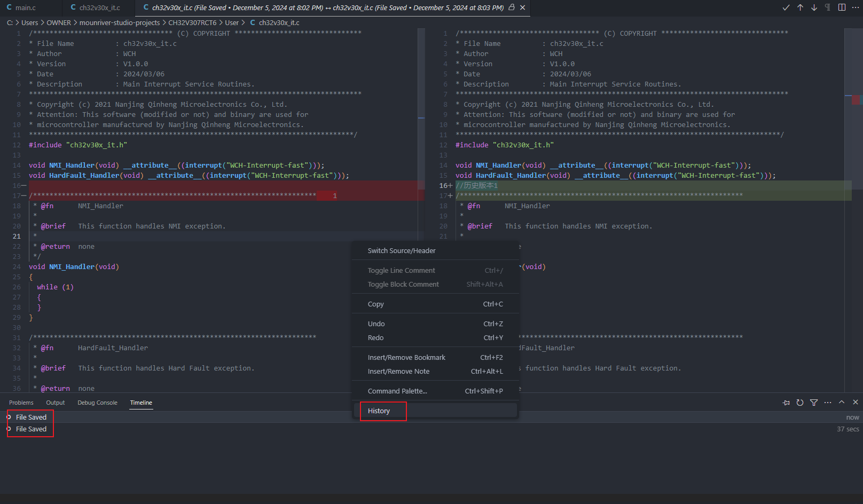Switch to the Debug Console tab
Screen dimensions: 863x504
[x=97, y=403]
